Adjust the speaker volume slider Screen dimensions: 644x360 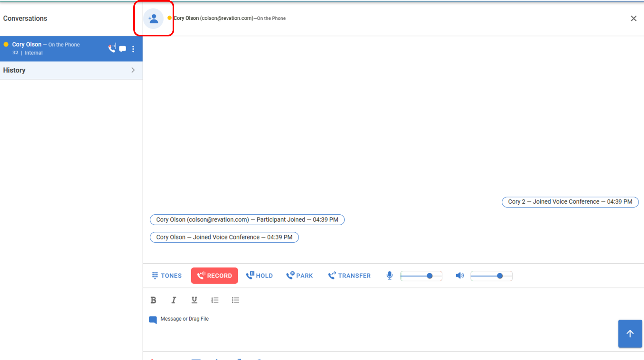coord(500,276)
